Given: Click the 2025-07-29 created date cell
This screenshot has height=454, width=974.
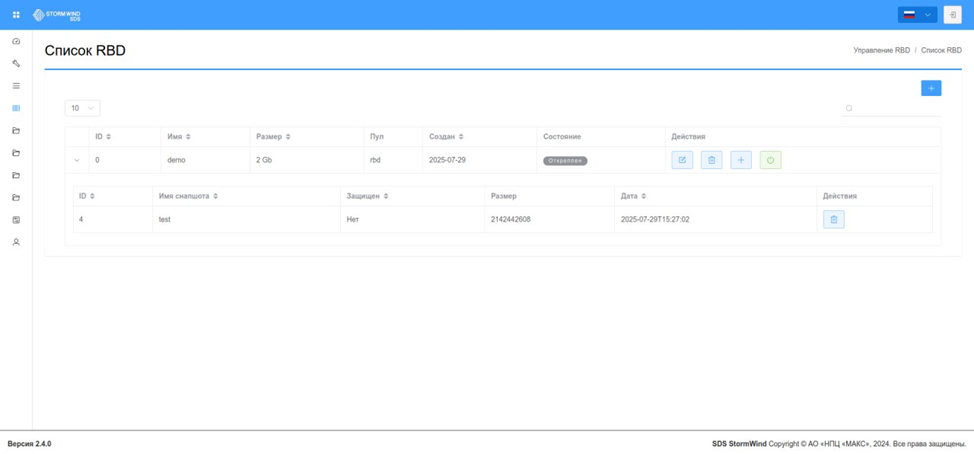Looking at the screenshot, I should (480, 160).
